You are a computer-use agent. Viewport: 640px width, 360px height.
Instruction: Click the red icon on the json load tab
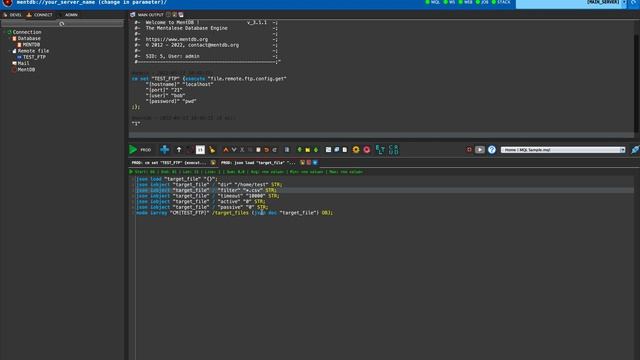click(309, 162)
